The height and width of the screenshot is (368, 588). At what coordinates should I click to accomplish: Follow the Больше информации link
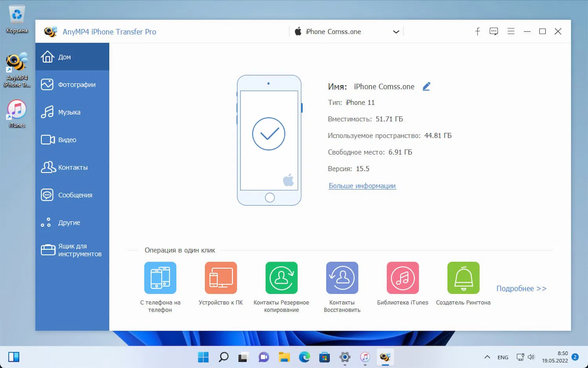click(362, 186)
